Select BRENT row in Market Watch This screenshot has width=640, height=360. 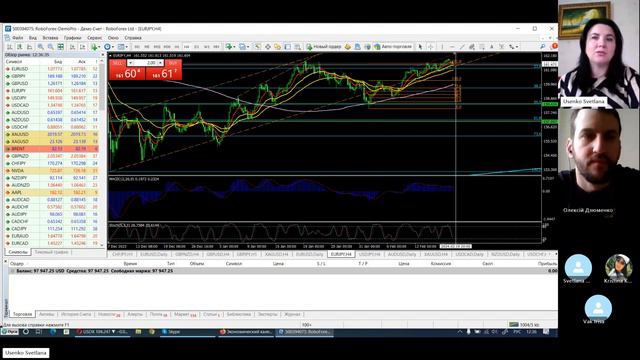51,149
